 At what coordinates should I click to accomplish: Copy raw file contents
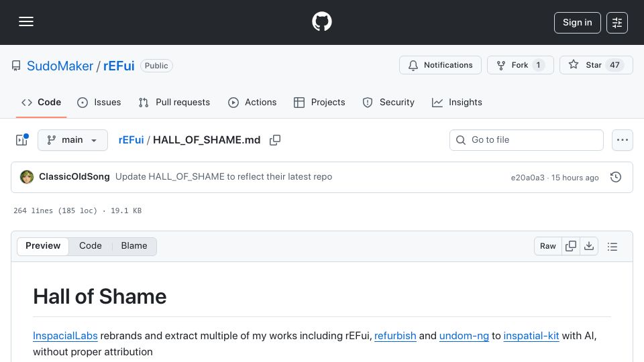570,246
